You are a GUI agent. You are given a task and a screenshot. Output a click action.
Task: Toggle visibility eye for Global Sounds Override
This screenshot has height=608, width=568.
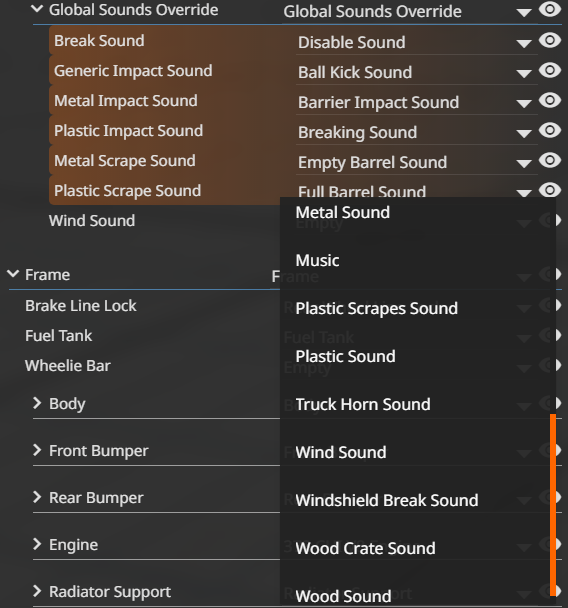pyautogui.click(x=550, y=9)
